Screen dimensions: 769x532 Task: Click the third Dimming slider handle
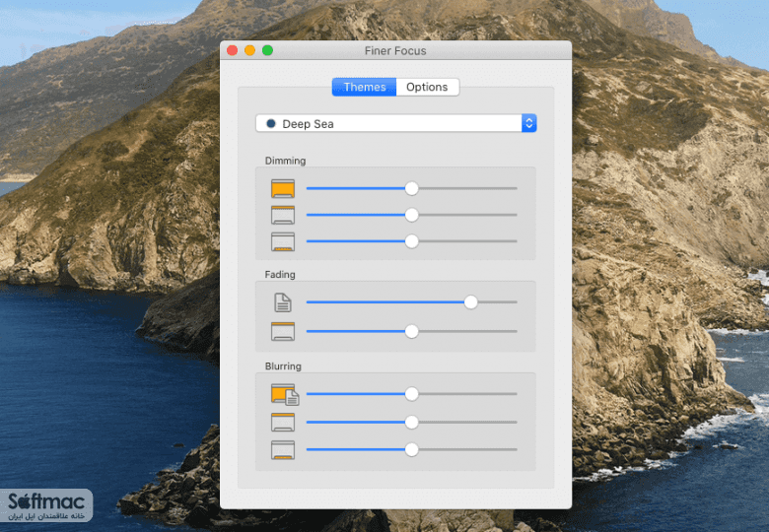(412, 241)
